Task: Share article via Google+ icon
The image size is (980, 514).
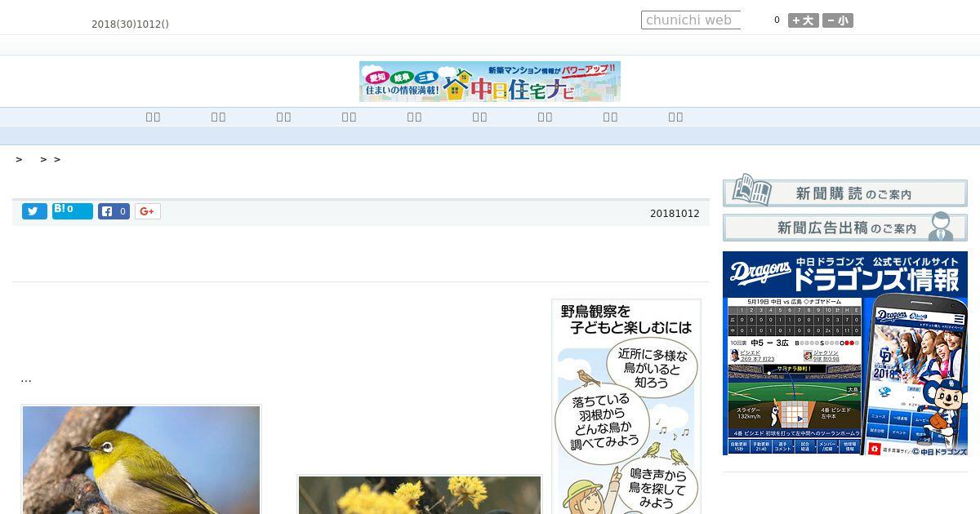Action: pyautogui.click(x=148, y=211)
